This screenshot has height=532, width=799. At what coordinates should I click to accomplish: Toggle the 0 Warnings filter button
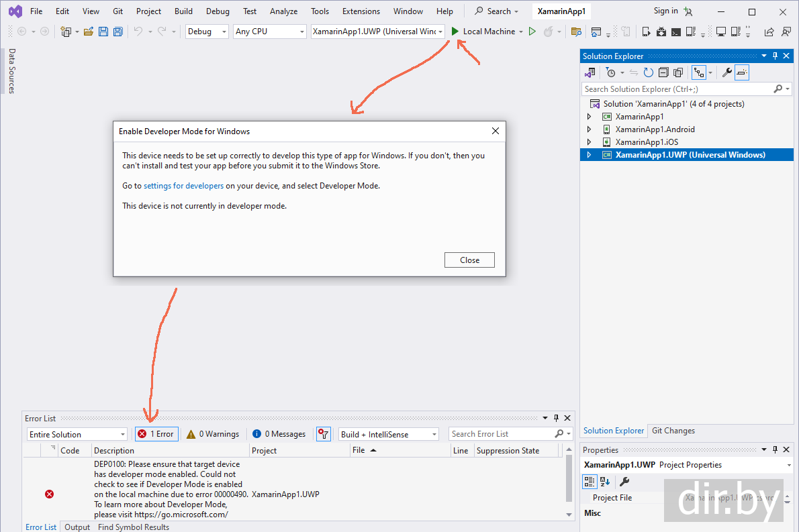click(x=213, y=434)
